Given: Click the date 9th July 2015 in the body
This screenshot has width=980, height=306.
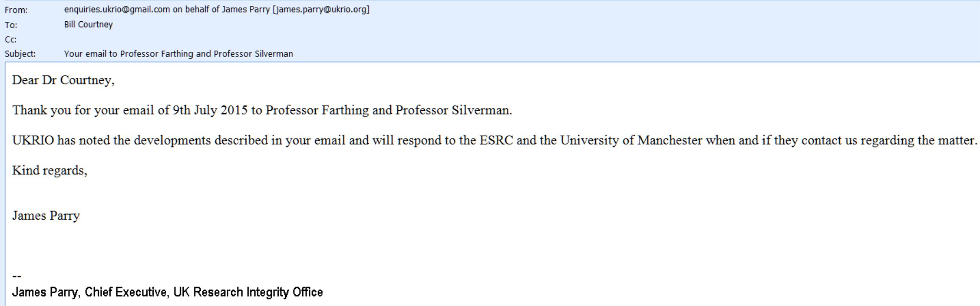Looking at the screenshot, I should coord(210,110).
